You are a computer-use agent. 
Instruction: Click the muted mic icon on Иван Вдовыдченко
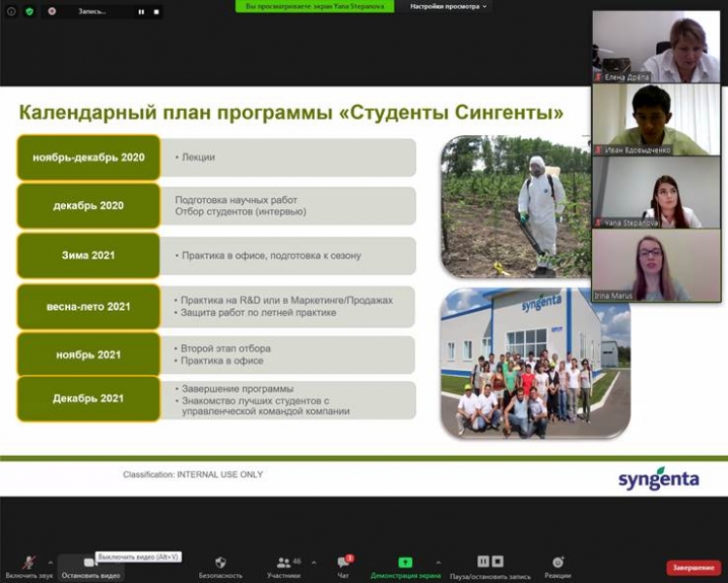coord(599,150)
